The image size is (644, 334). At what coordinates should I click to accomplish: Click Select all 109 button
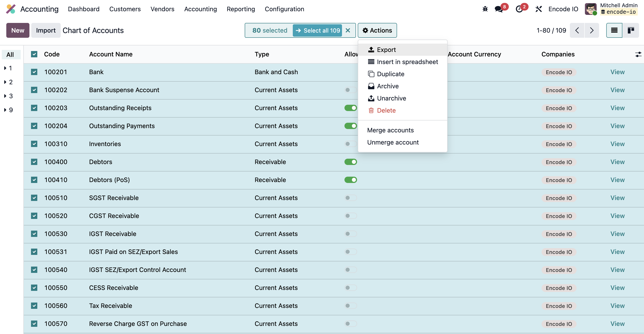tap(318, 30)
